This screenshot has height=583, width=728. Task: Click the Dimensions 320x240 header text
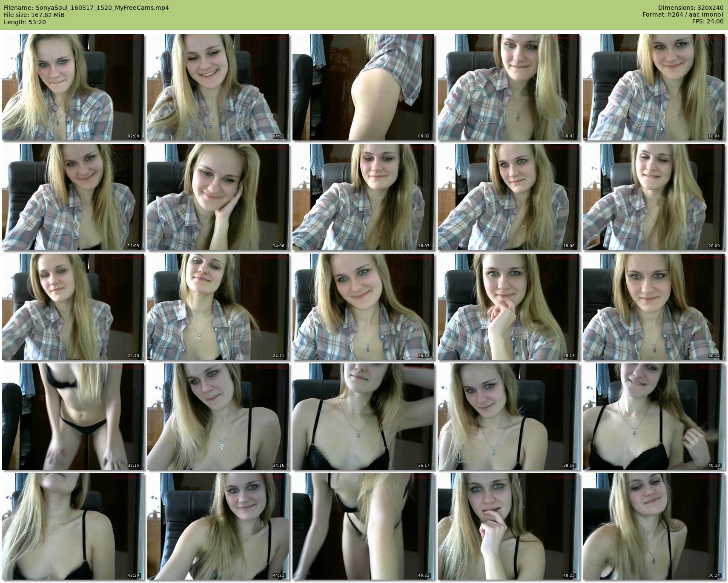[691, 8]
